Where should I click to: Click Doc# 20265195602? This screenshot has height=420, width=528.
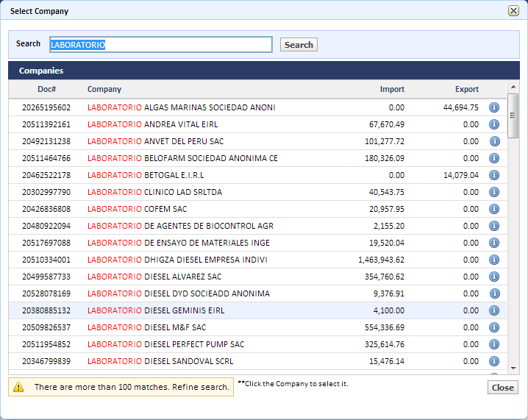tap(46, 107)
